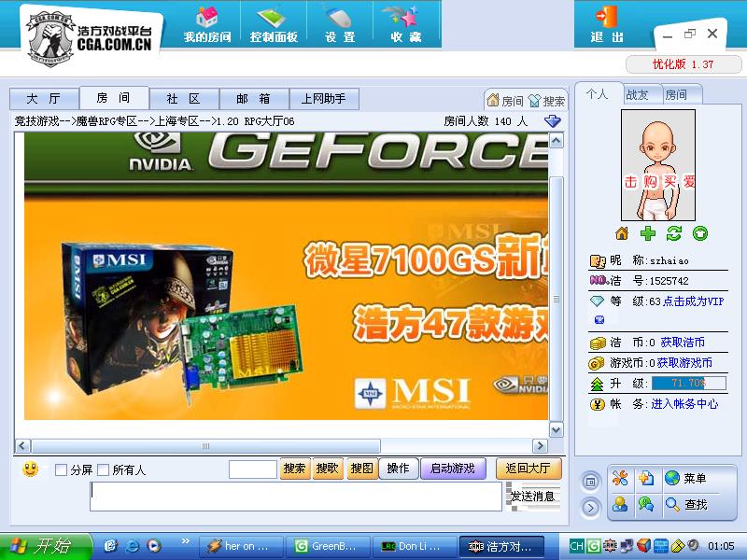The width and height of the screenshot is (747, 560).
Task: Click the 退出 exit icon
Action: point(606,16)
